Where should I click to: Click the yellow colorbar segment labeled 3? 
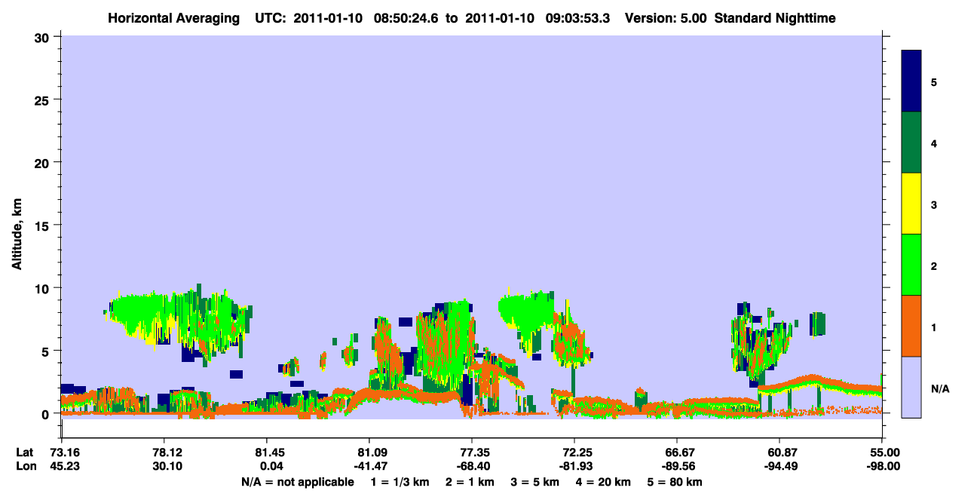[x=911, y=204]
